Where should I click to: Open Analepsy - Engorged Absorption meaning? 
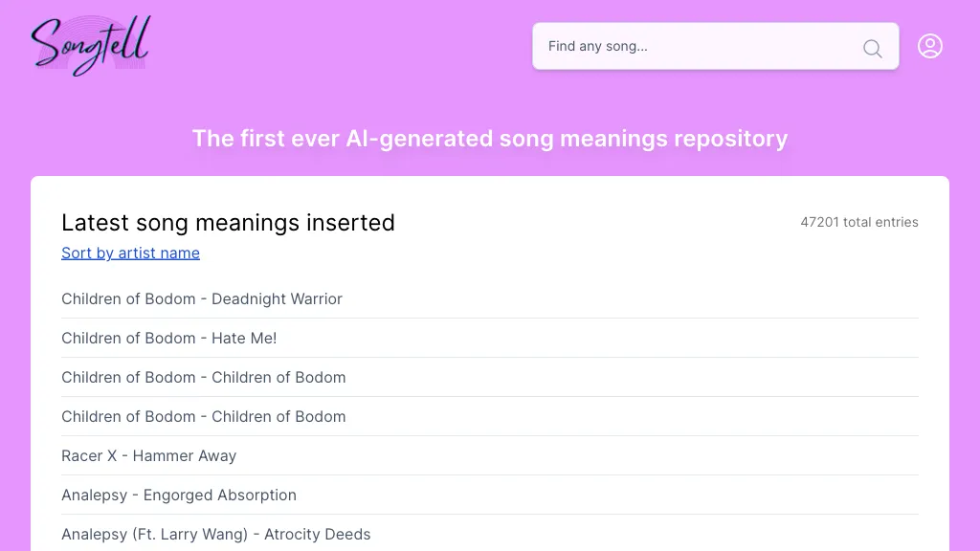click(x=179, y=495)
